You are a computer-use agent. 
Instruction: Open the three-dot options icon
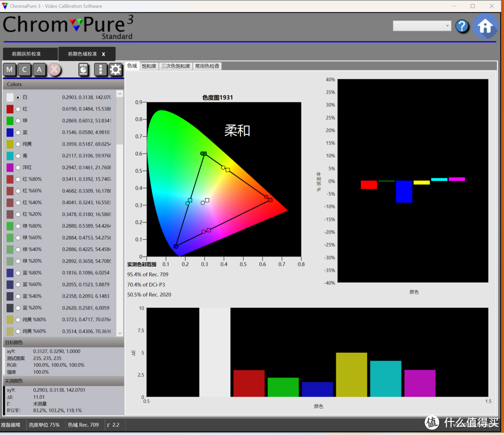pyautogui.click(x=100, y=70)
